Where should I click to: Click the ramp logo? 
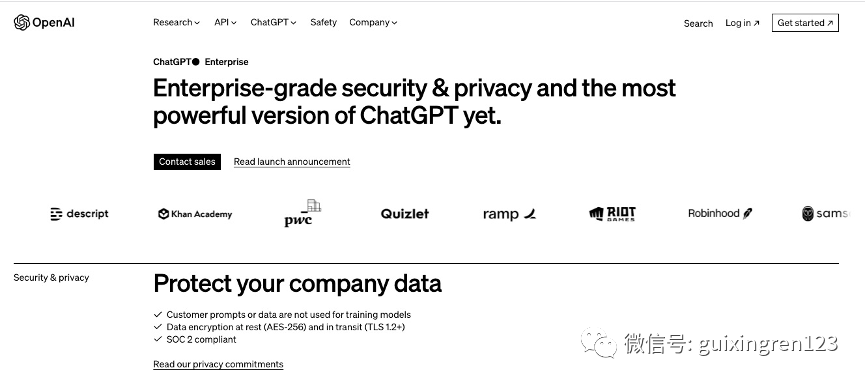tap(509, 214)
